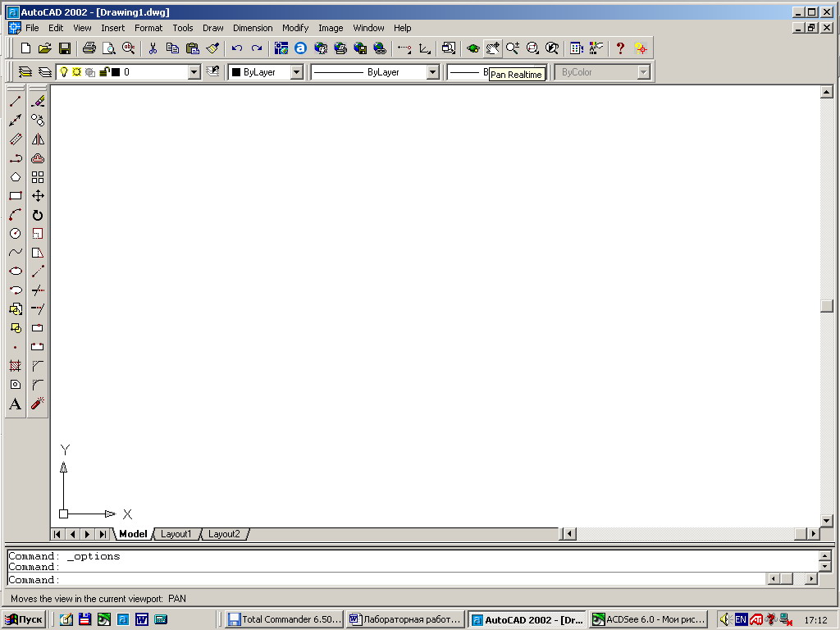Select the Polygon draw tool
Image resolution: width=840 pixels, height=630 pixels.
tap(16, 177)
